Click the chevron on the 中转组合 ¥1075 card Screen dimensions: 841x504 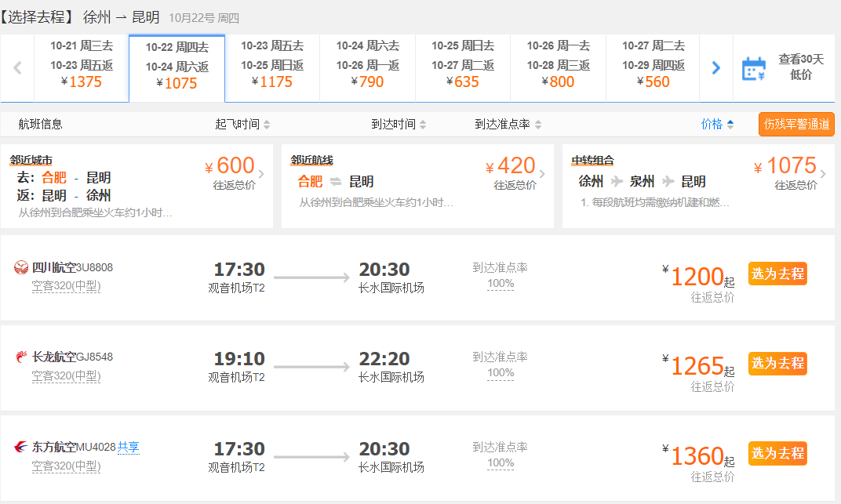click(823, 174)
